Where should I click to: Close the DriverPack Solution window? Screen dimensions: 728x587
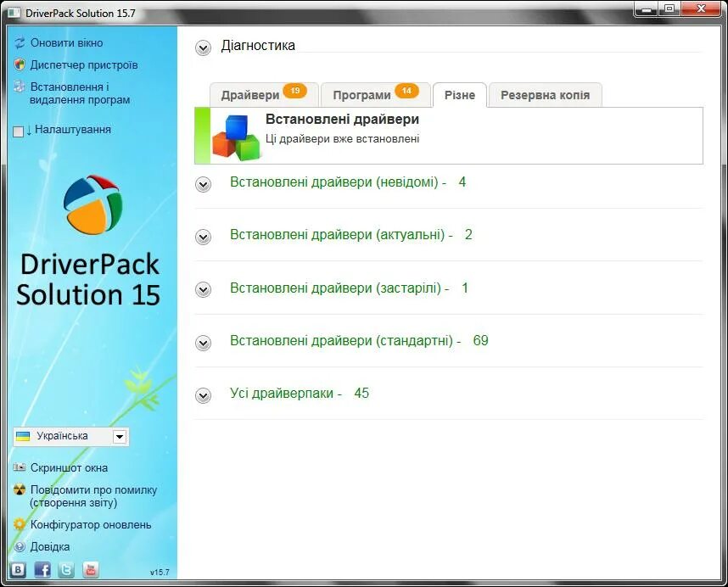point(701,8)
